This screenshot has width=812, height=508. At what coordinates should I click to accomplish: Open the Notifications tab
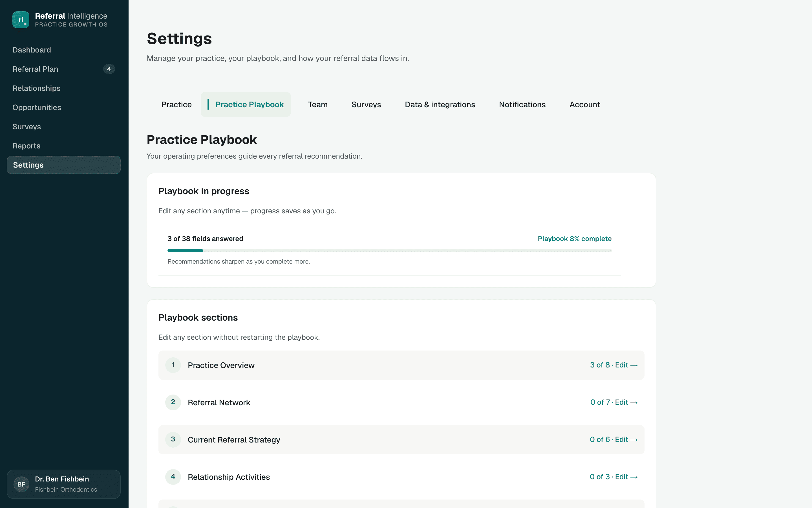click(x=522, y=104)
